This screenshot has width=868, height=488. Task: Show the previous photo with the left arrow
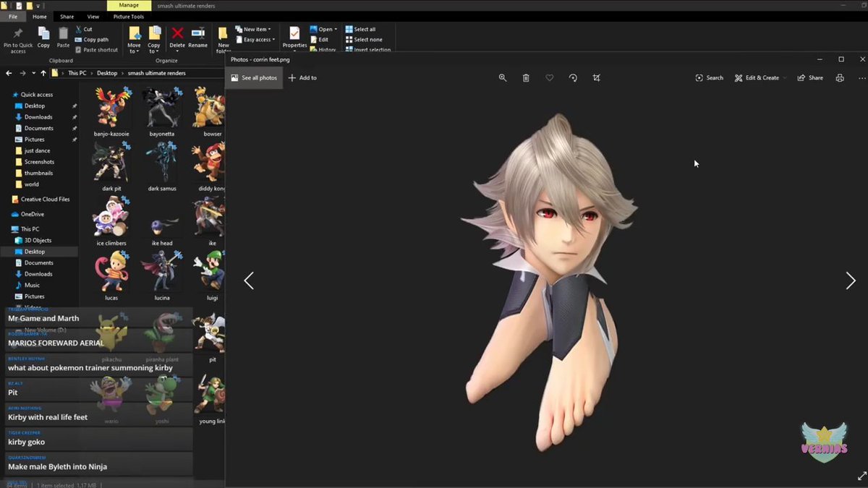(249, 281)
